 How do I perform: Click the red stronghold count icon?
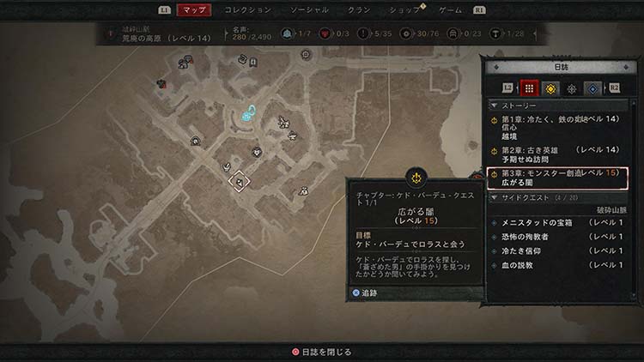point(325,33)
